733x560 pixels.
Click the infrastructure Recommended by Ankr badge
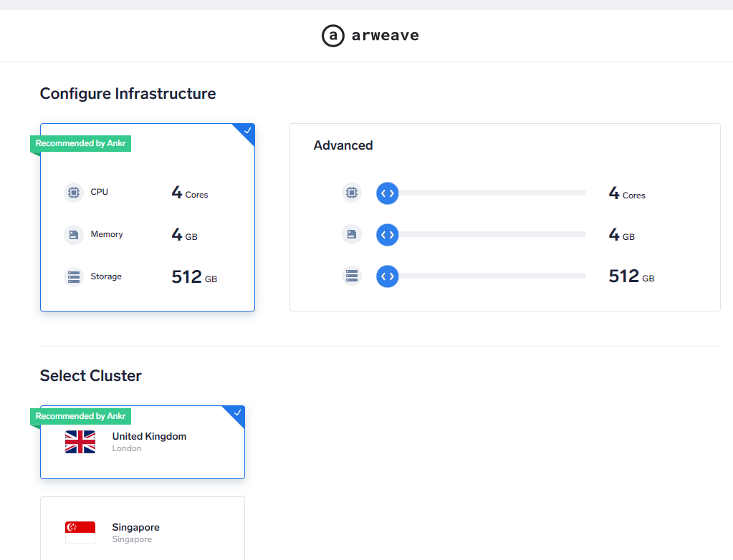[80, 143]
